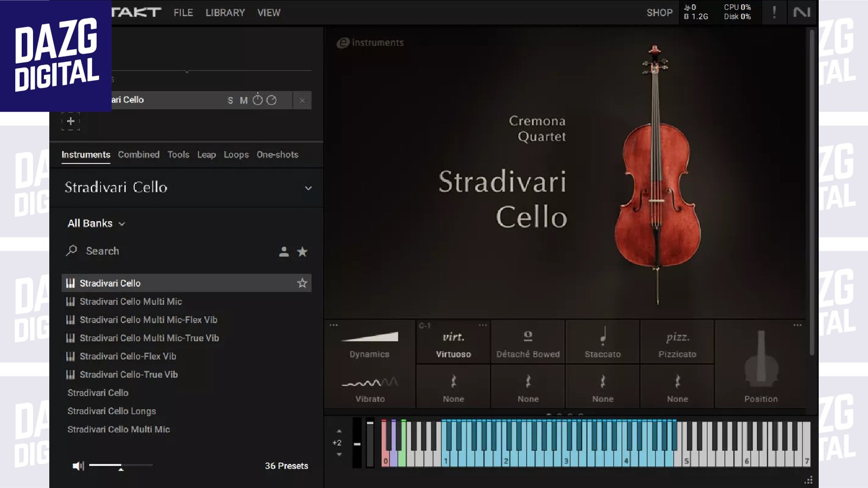The width and height of the screenshot is (868, 488).
Task: Open options dots in Virtuoso slot
Action: coord(483,325)
